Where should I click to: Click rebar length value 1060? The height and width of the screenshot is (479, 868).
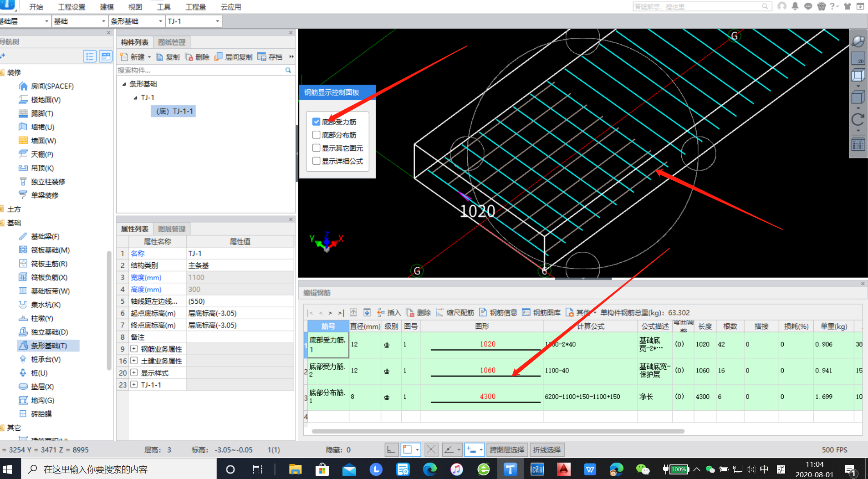point(487,370)
